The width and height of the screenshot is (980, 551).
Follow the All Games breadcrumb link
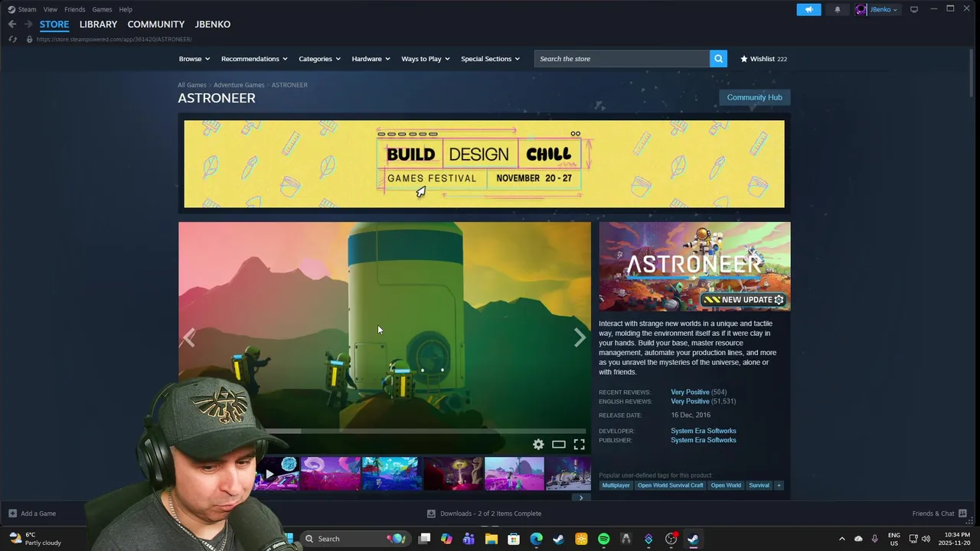pyautogui.click(x=192, y=85)
